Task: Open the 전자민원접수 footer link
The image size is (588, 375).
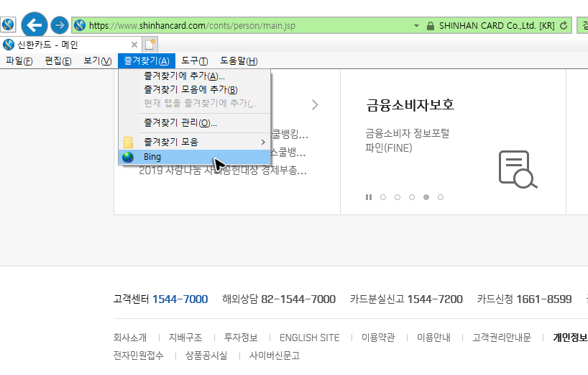Action: coord(139,356)
